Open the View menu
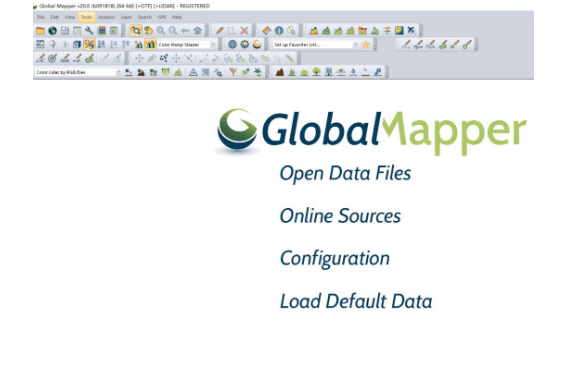Viewport: 570px width, 376px height. coord(69,17)
